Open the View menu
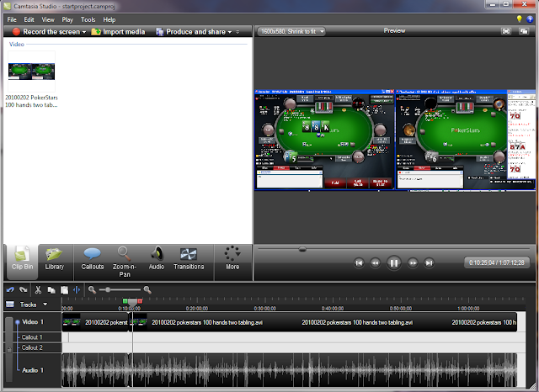Screen dimensions: 539x392 pos(48,19)
